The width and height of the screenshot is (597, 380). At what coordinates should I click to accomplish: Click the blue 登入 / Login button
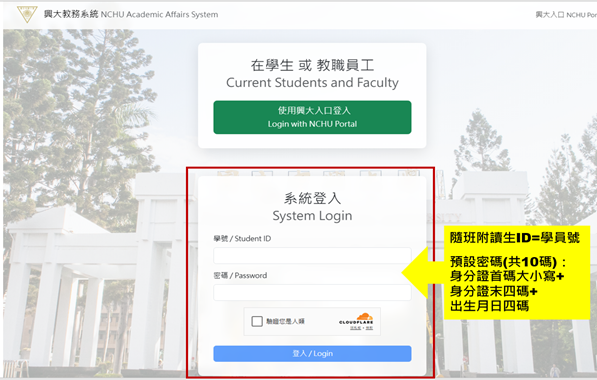click(312, 354)
